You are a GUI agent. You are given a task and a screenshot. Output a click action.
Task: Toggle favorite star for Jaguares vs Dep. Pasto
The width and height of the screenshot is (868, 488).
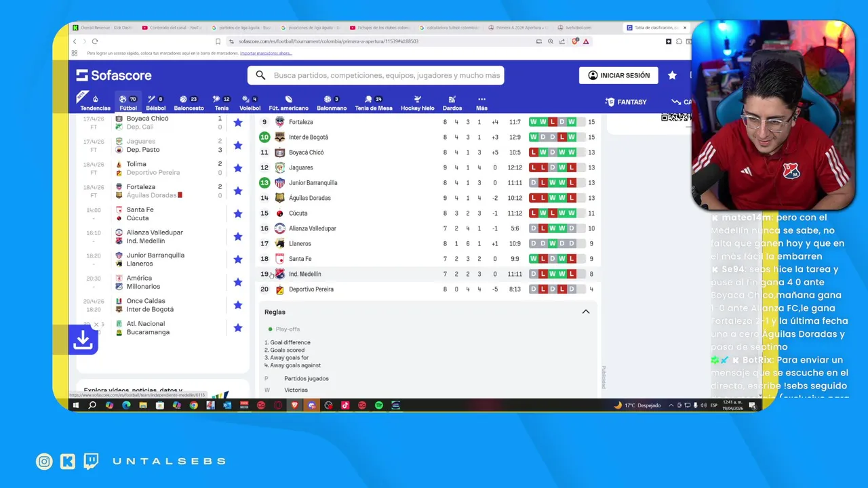(237, 145)
